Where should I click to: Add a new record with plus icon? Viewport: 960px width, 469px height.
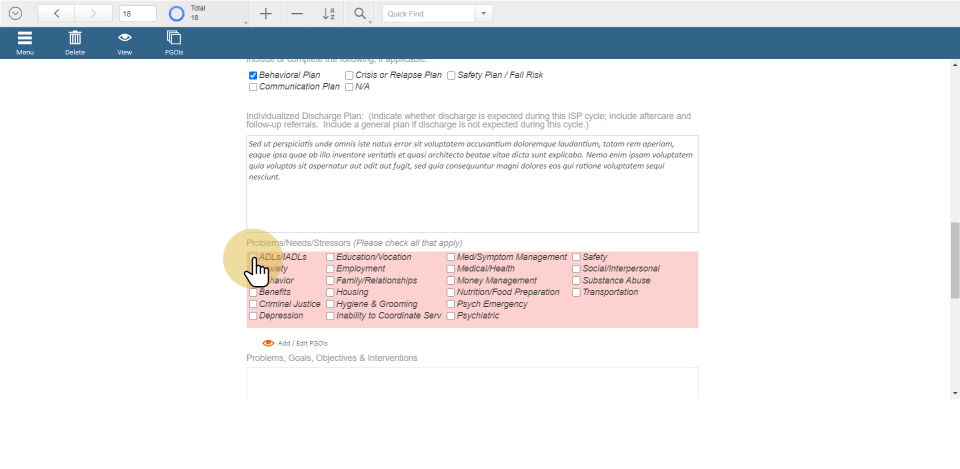(265, 14)
